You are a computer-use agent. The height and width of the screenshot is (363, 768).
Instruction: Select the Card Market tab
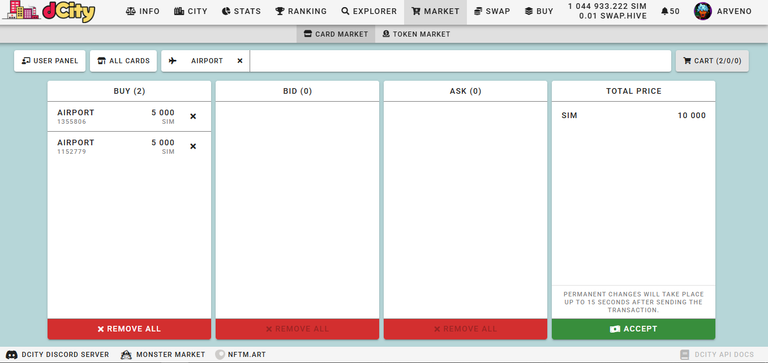336,34
